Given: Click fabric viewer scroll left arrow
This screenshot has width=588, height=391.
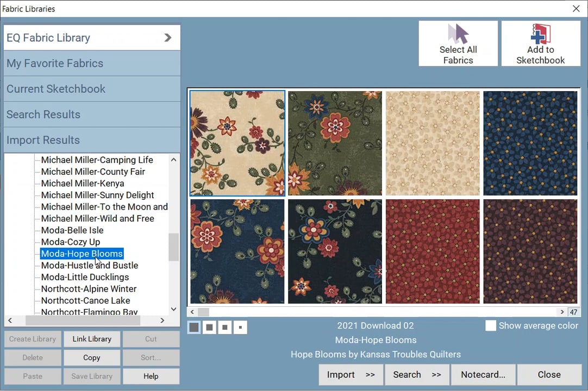Looking at the screenshot, I should point(192,312).
